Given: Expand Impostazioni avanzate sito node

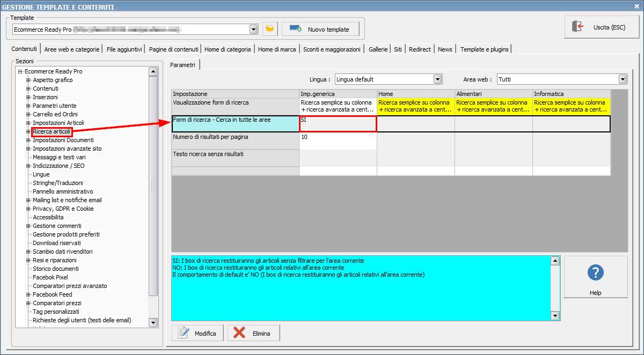Looking at the screenshot, I should [28, 149].
